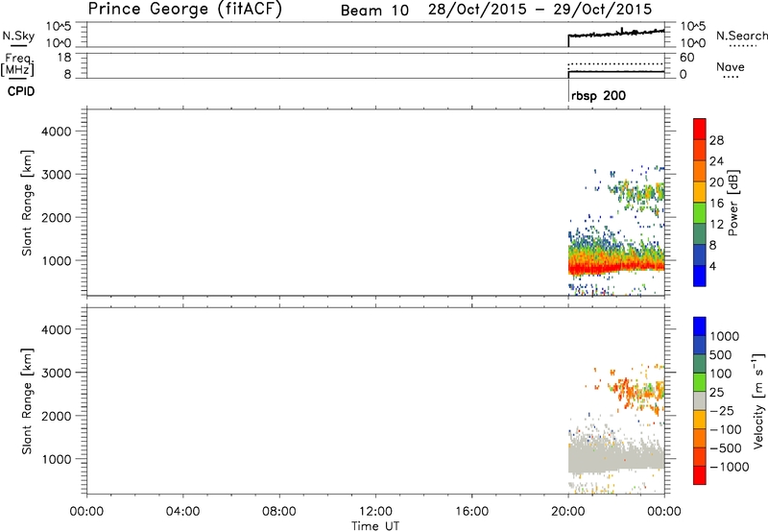The width and height of the screenshot is (768, 532).
Task: Click the dotted Nave line in the frequency panel
Action: coord(616,63)
